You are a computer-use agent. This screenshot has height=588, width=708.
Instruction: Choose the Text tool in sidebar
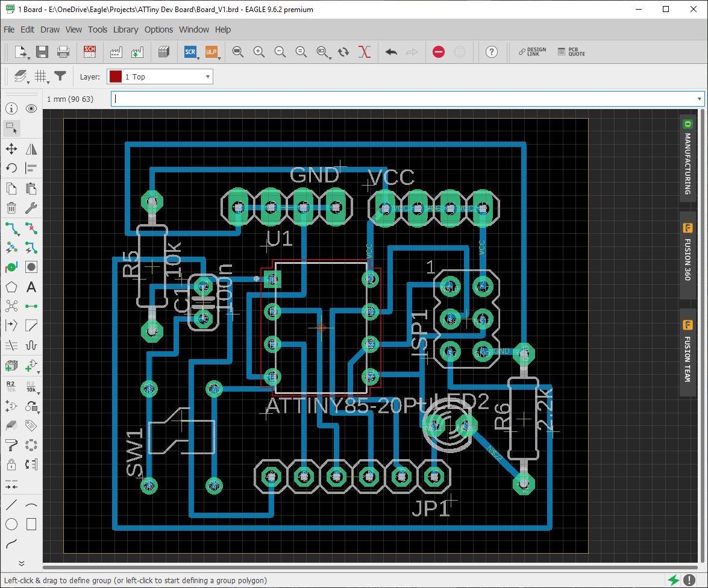coord(31,287)
